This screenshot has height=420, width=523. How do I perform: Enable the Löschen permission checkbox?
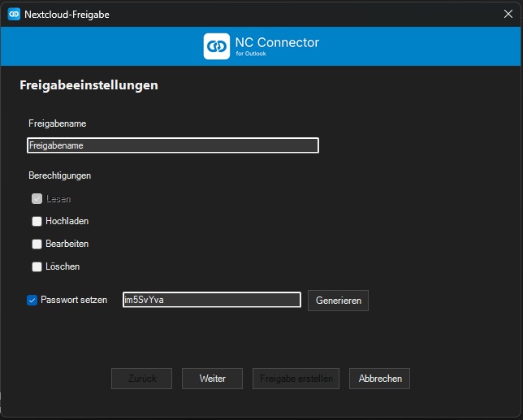coord(37,266)
